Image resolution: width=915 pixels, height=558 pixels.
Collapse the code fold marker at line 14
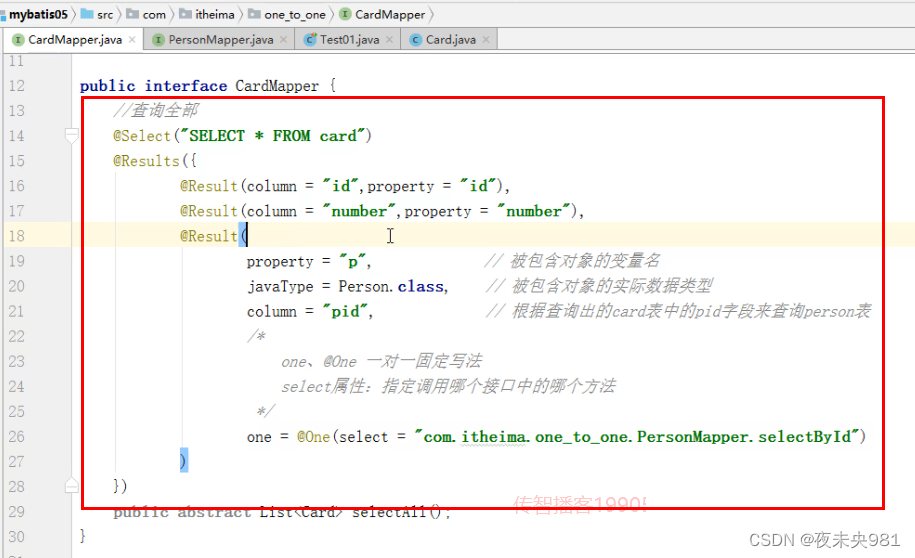click(x=71, y=136)
